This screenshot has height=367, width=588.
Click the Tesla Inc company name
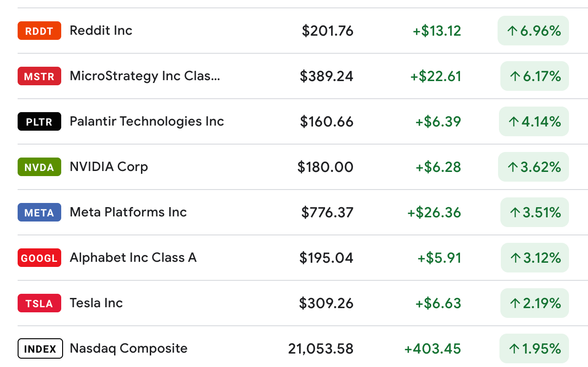click(x=96, y=303)
